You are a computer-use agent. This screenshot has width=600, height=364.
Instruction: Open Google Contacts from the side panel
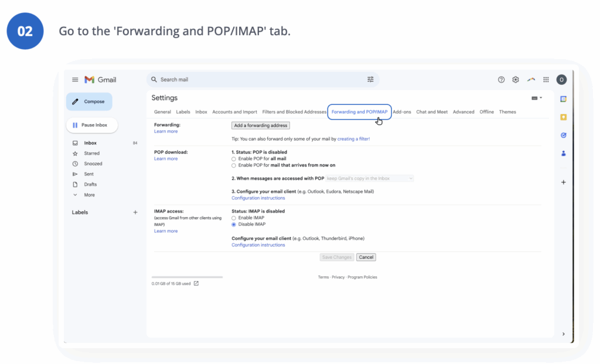pyautogui.click(x=563, y=153)
